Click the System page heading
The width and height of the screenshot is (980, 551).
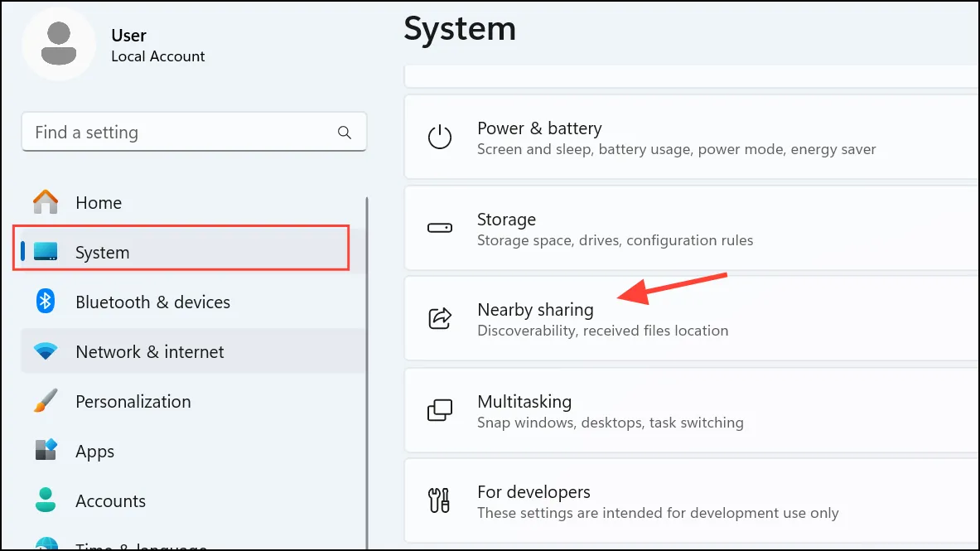point(460,29)
